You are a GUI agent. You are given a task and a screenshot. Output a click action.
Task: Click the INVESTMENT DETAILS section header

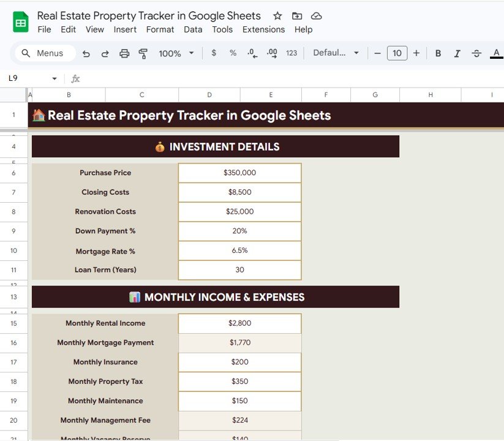(216, 146)
